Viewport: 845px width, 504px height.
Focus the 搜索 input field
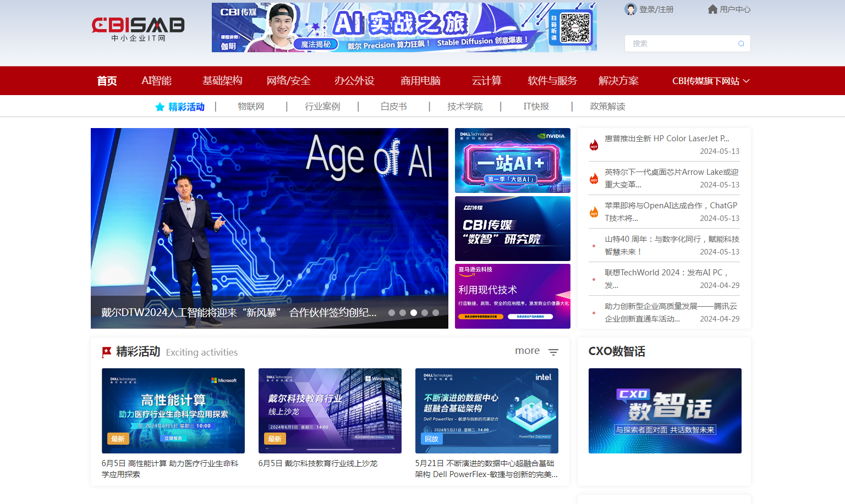688,43
